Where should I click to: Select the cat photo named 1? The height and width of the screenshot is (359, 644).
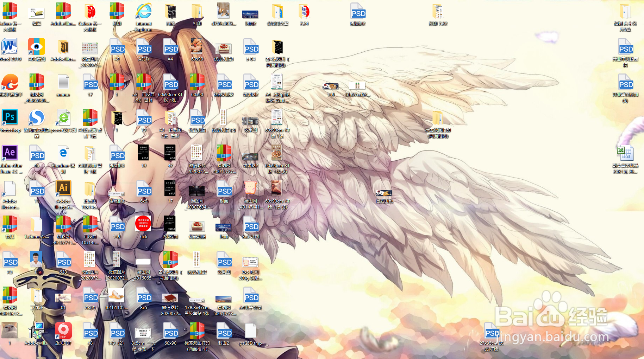point(10,334)
